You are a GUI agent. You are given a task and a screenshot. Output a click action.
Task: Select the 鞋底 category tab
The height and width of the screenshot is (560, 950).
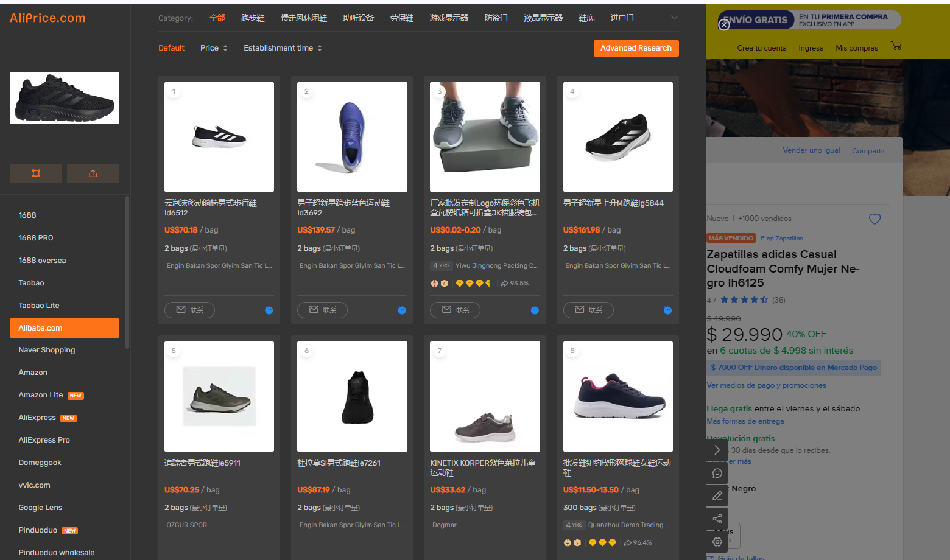tap(586, 18)
